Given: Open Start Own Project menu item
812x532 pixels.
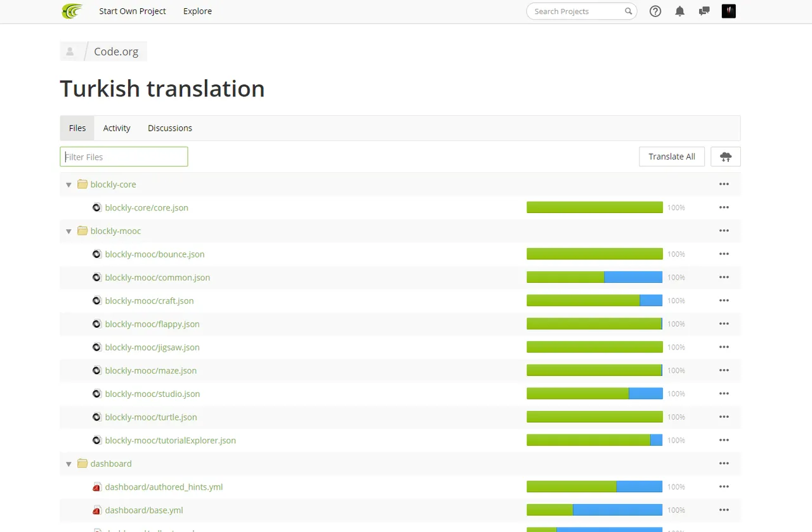Looking at the screenshot, I should point(133,11).
